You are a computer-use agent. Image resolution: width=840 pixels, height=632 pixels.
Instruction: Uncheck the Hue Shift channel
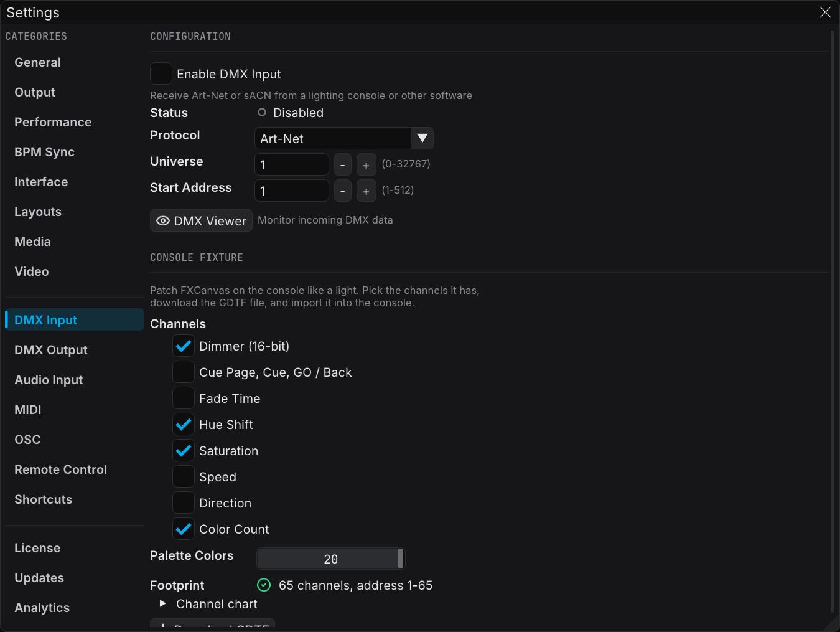pyautogui.click(x=184, y=425)
